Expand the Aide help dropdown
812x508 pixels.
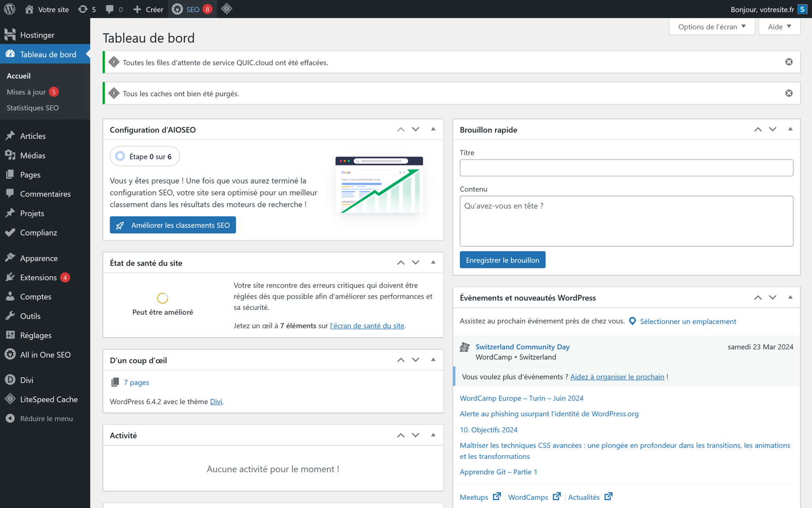tap(779, 27)
